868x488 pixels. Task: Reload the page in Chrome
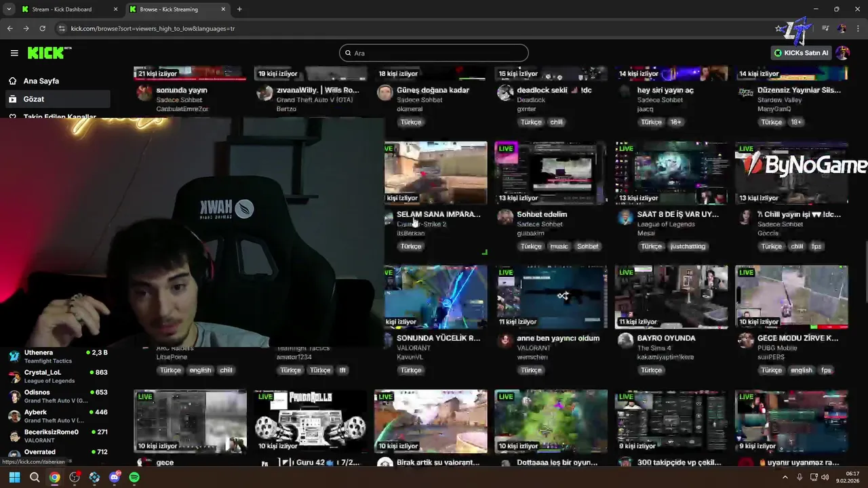(x=42, y=28)
